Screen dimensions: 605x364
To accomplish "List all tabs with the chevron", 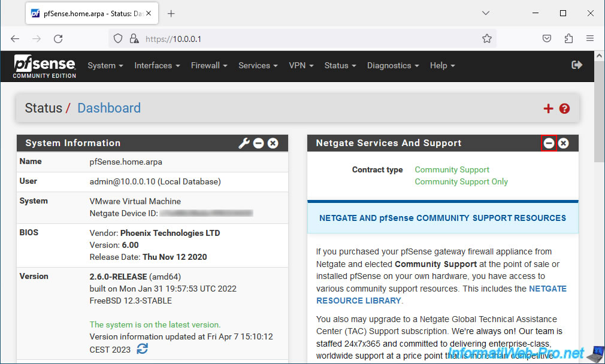I will pos(486,13).
